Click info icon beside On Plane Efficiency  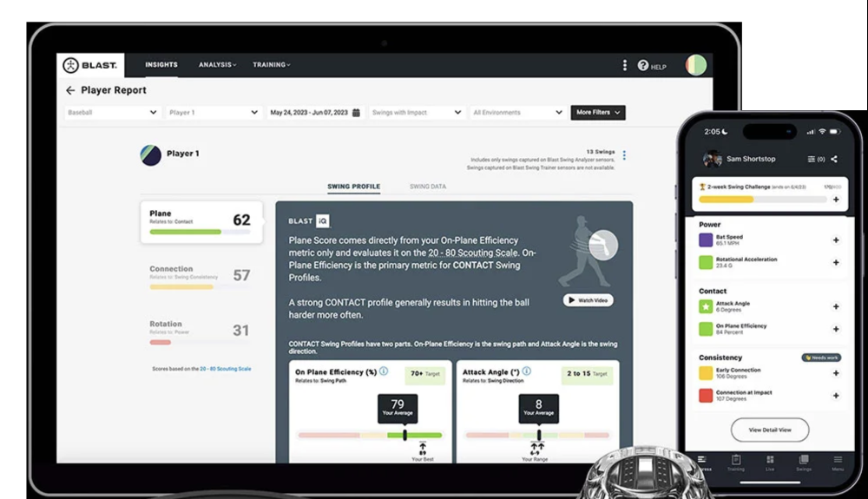pos(384,371)
